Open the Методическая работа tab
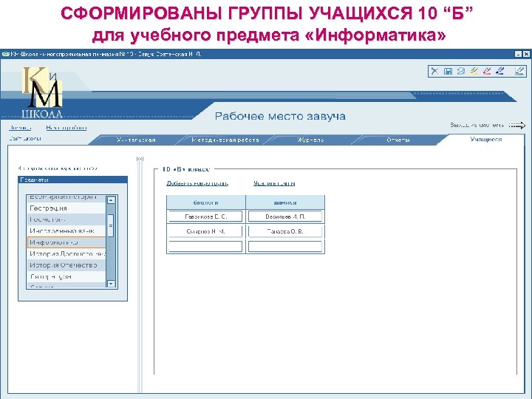The image size is (532, 399). (x=225, y=140)
